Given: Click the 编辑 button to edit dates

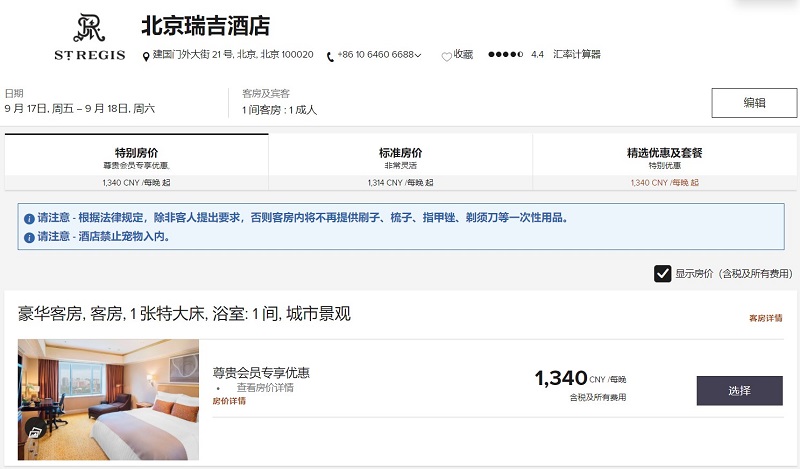Looking at the screenshot, I should pyautogui.click(x=754, y=103).
